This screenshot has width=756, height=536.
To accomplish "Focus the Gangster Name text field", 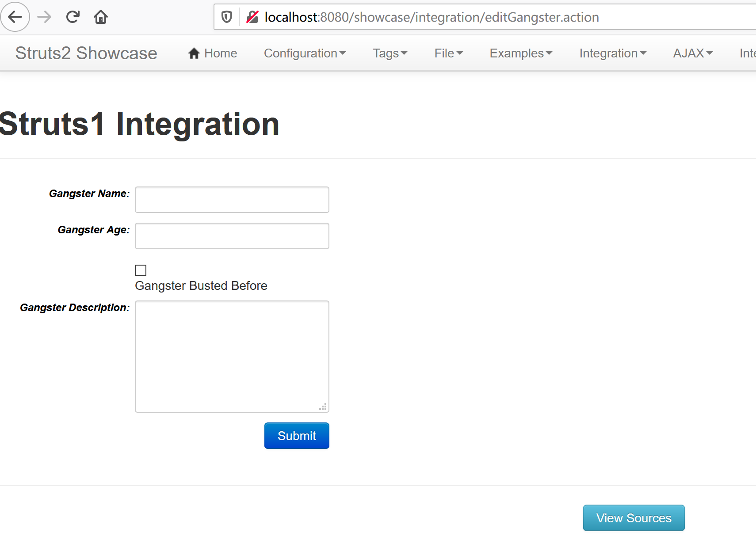I will (x=232, y=200).
